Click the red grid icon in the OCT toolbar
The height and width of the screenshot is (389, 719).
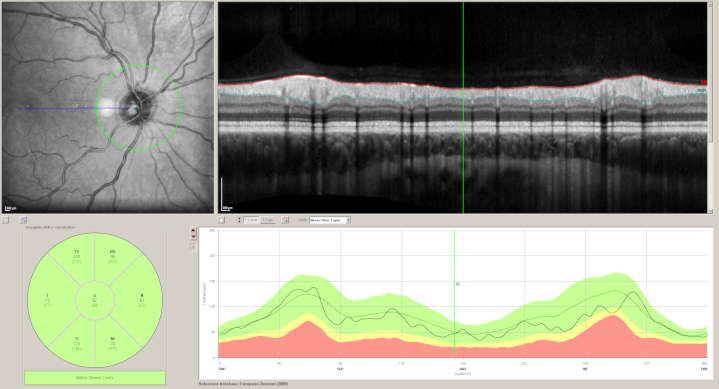coord(285,220)
